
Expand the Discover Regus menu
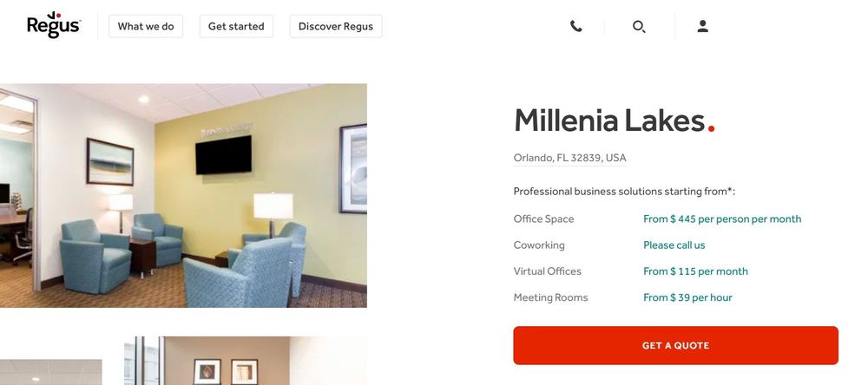[335, 26]
